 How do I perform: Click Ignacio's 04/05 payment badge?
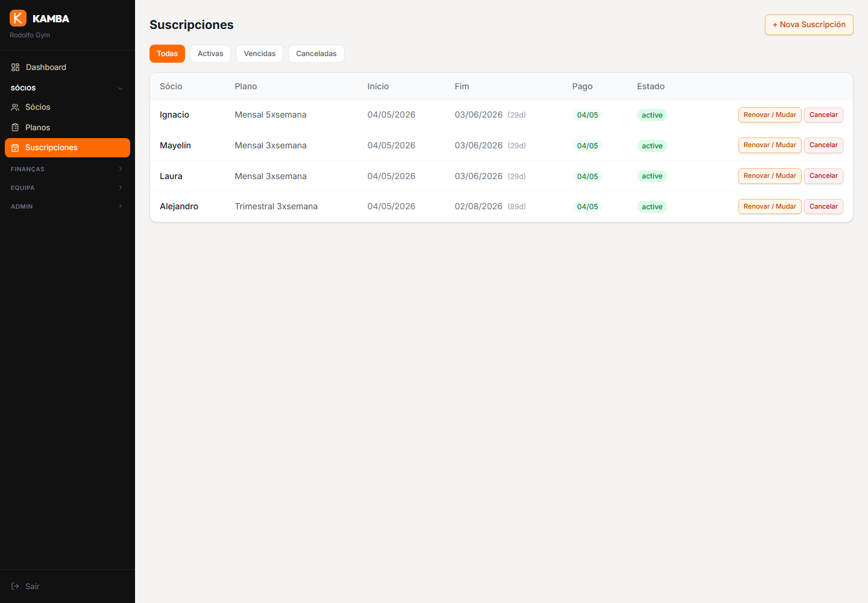588,115
